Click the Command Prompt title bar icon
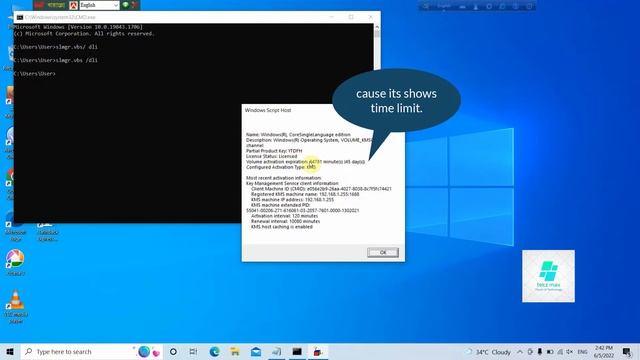This screenshot has height=360, width=640. point(20,17)
